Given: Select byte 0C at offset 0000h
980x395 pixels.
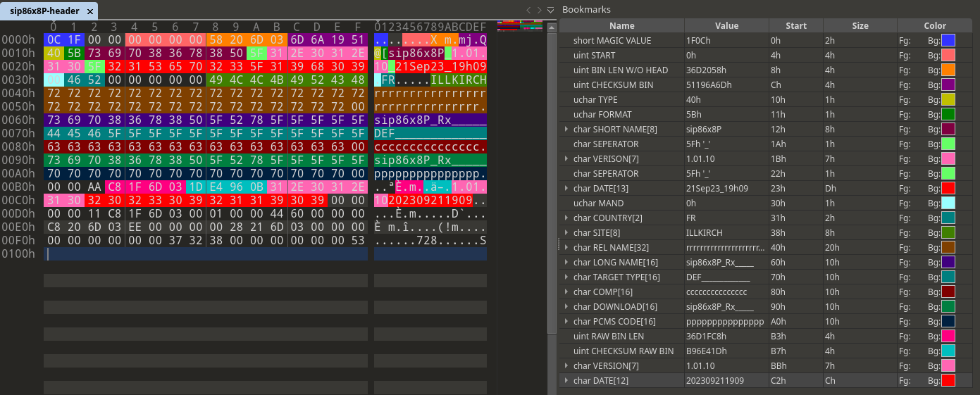Looking at the screenshot, I should point(54,40).
